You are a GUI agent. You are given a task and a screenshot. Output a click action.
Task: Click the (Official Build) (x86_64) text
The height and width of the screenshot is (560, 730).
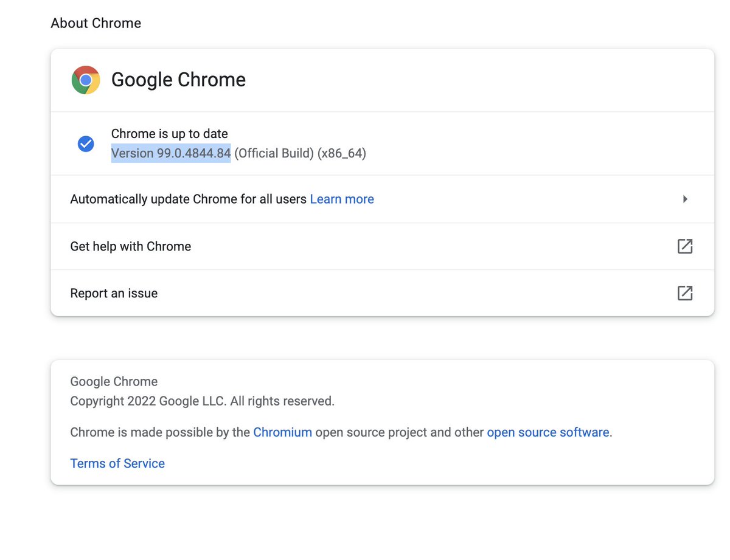(x=300, y=153)
